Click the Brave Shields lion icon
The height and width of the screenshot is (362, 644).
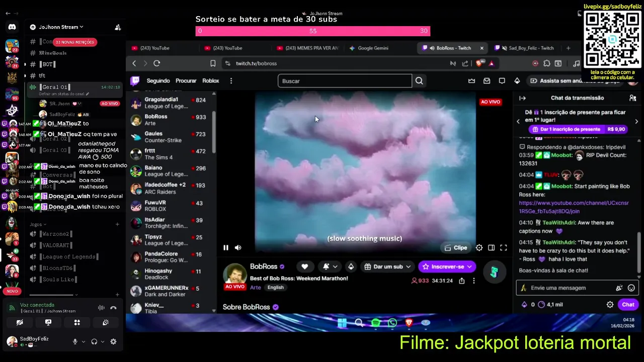[x=478, y=63]
